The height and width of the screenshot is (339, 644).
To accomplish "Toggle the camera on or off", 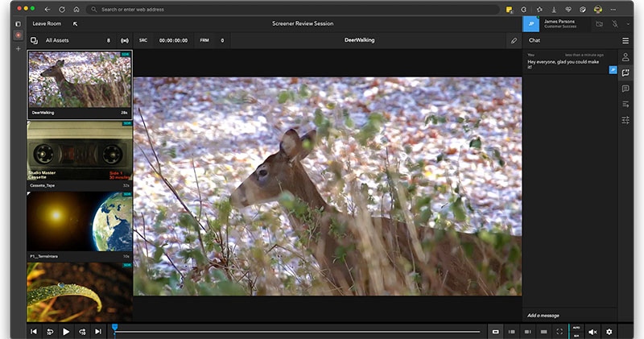I will (600, 24).
